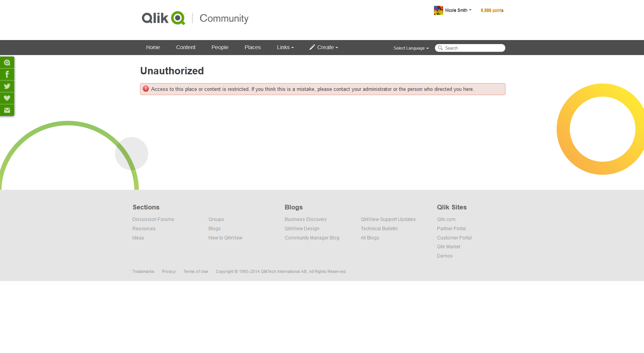Image resolution: width=644 pixels, height=353 pixels.
Task: Open the New to QlikView link
Action: click(225, 238)
